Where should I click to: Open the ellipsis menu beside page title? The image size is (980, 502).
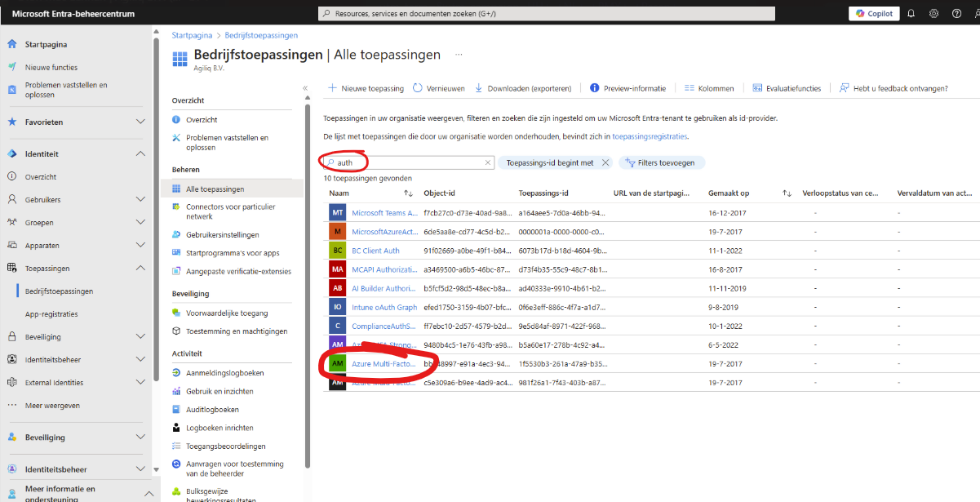459,55
